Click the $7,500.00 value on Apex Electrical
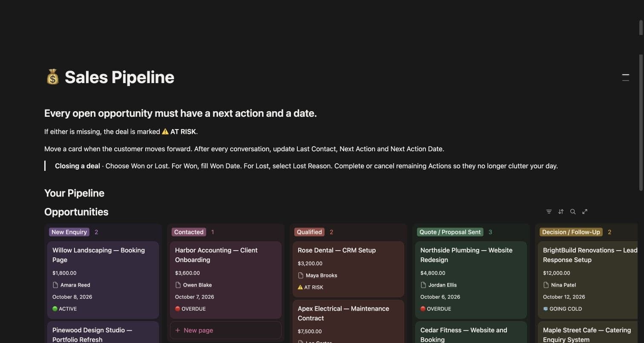Image resolution: width=644 pixels, height=343 pixels. (310, 331)
